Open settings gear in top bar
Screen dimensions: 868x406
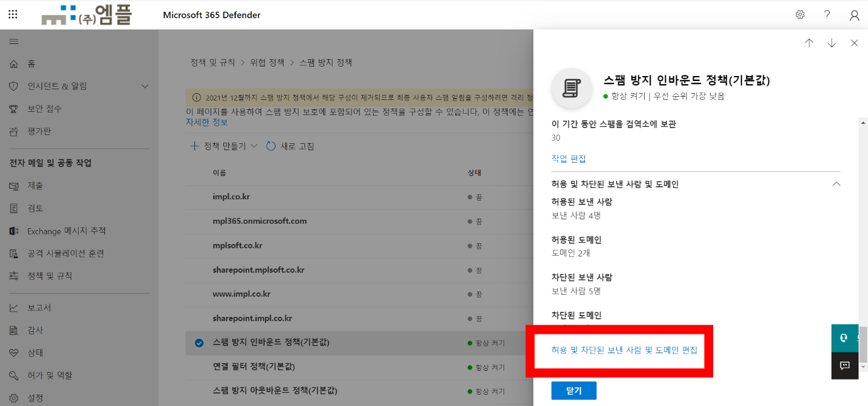(800, 14)
